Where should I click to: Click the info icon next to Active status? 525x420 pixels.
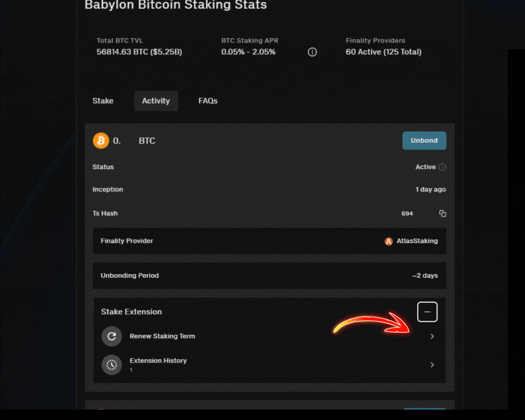[x=442, y=167]
